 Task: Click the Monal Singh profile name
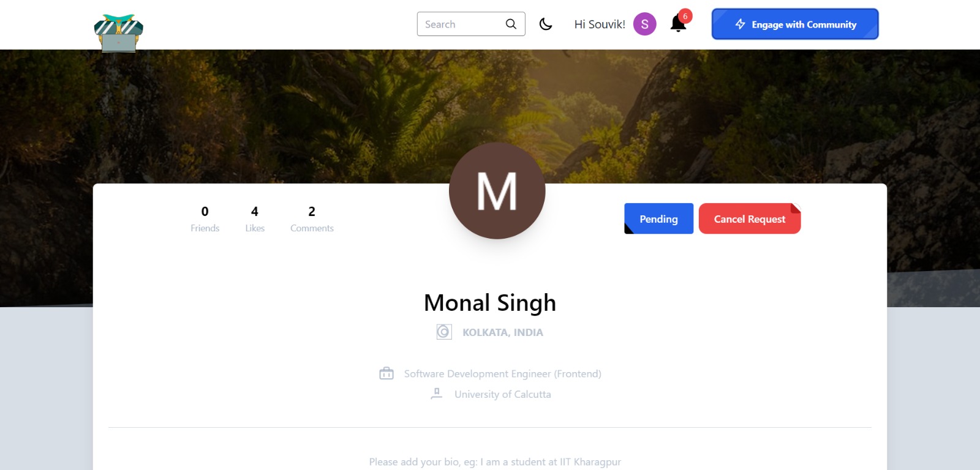490,303
